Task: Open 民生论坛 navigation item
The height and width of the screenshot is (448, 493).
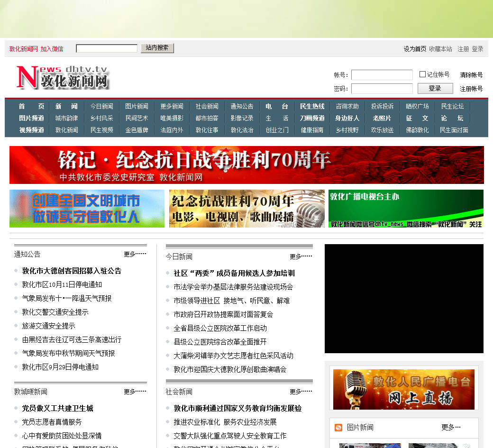Action: [452, 106]
